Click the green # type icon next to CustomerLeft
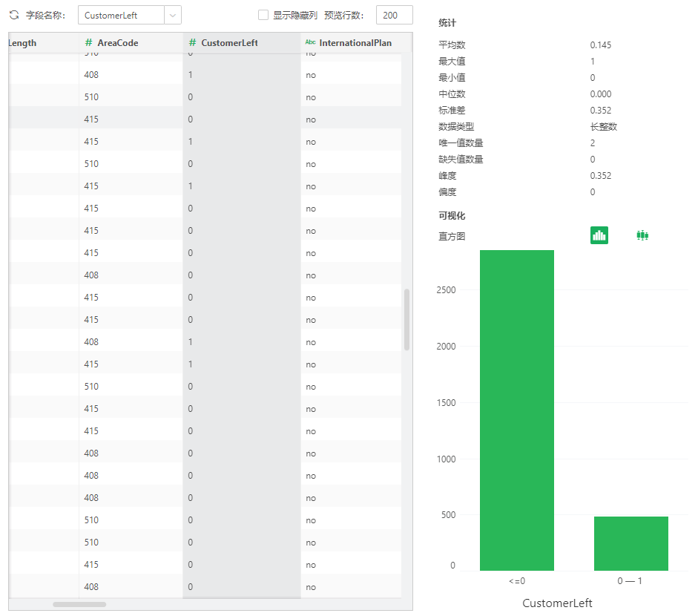This screenshot has width=698, height=616. 193,42
